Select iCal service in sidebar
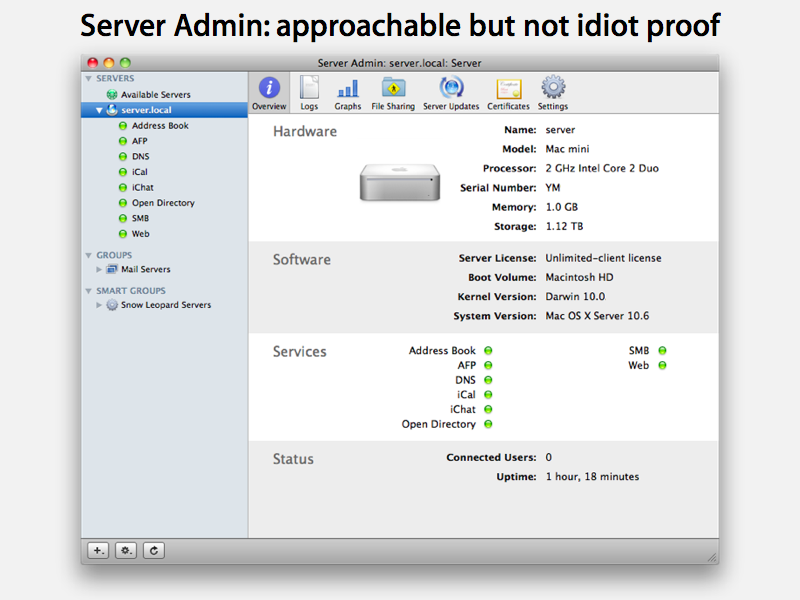Image resolution: width=800 pixels, height=600 pixels. point(139,172)
